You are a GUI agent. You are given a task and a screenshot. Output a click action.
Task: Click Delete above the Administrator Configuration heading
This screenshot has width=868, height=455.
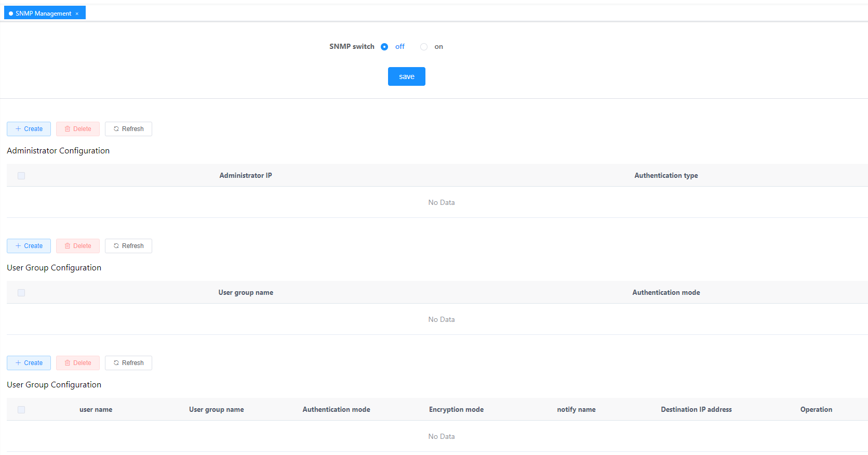pos(78,129)
